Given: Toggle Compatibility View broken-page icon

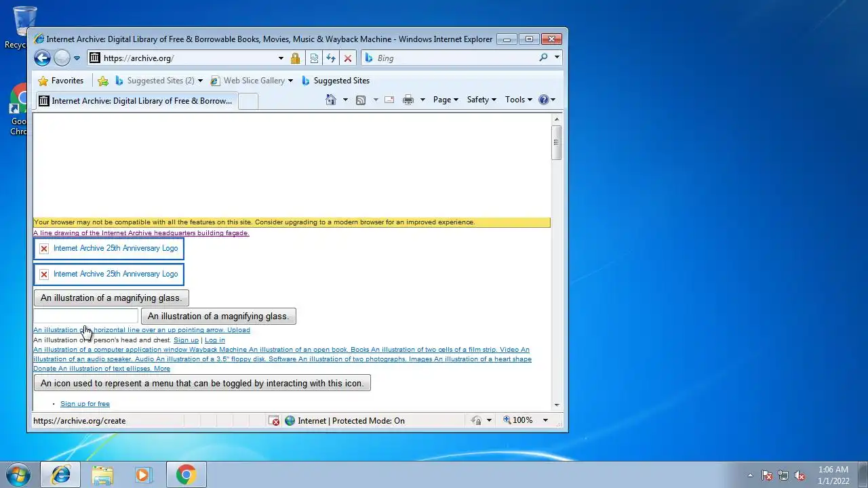Looking at the screenshot, I should [314, 58].
